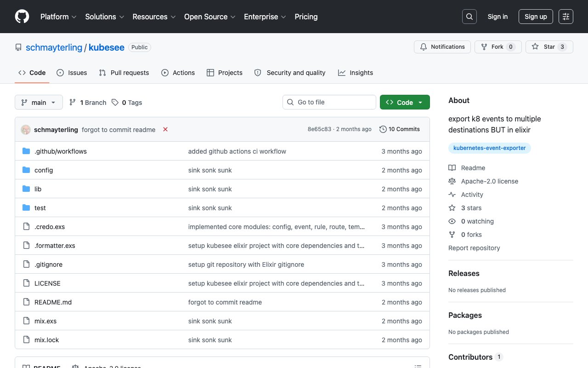Click the fork icon next to 0 forks
The width and height of the screenshot is (588, 368).
coord(452,235)
